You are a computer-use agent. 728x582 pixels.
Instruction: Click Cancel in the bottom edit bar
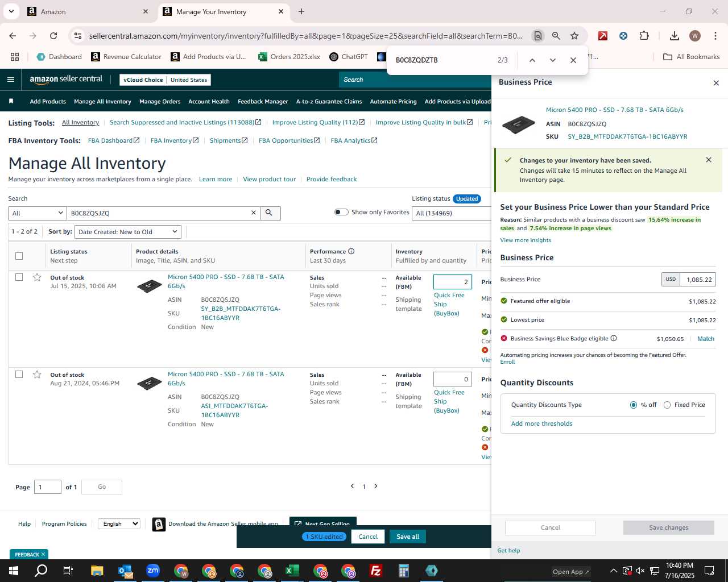[x=368, y=537]
